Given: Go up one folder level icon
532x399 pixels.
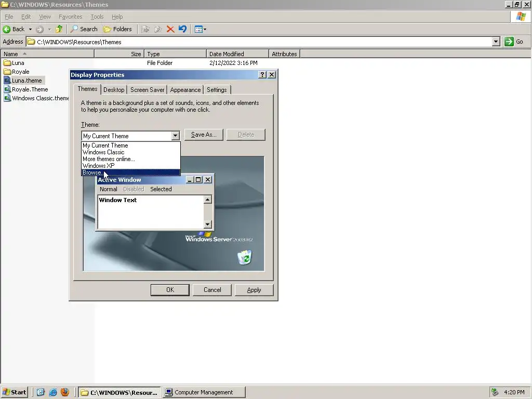Looking at the screenshot, I should click(x=59, y=29).
